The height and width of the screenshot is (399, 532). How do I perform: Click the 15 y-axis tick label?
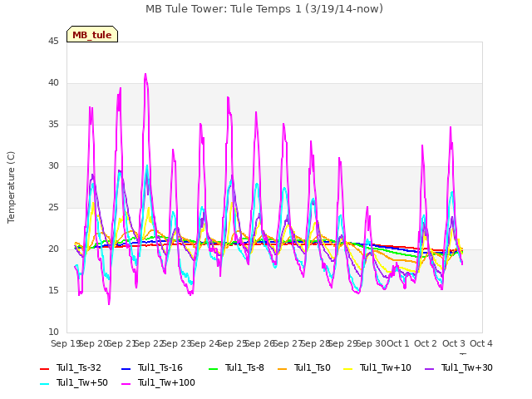[53, 290]
